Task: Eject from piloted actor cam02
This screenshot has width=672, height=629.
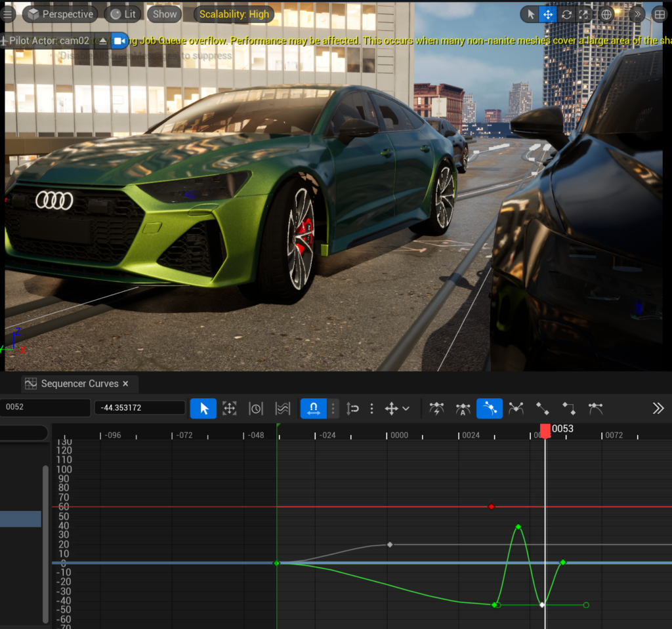Action: pos(103,41)
